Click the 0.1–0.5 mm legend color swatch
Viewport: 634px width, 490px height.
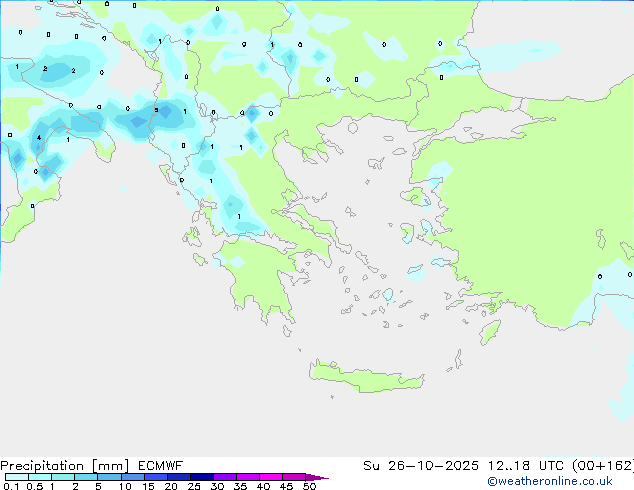[x=17, y=477]
